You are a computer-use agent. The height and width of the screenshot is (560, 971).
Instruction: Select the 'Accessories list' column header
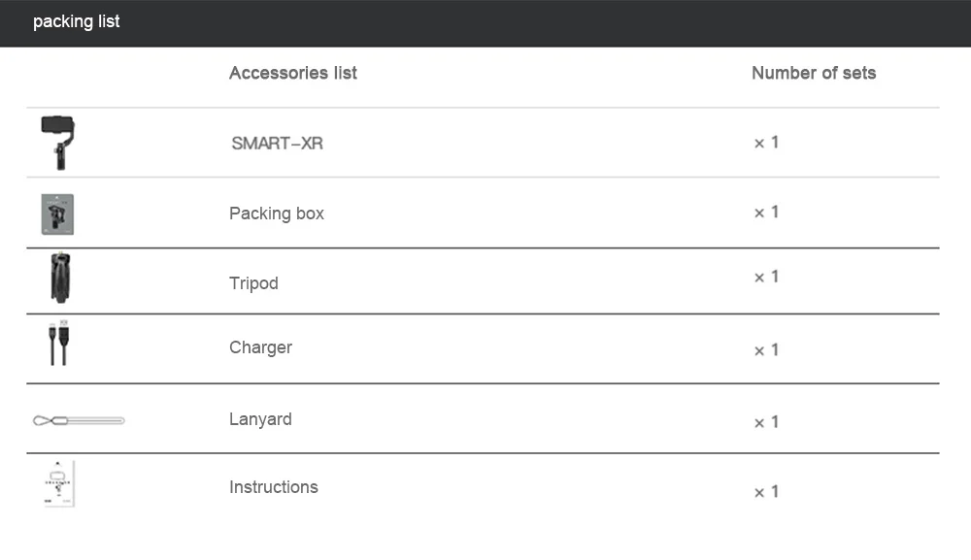point(293,73)
